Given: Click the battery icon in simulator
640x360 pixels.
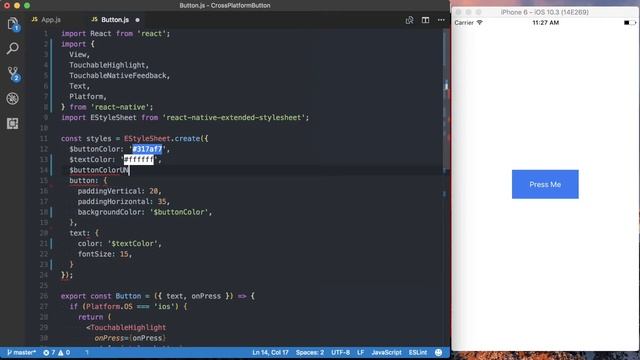Looking at the screenshot, I should tap(630, 23).
